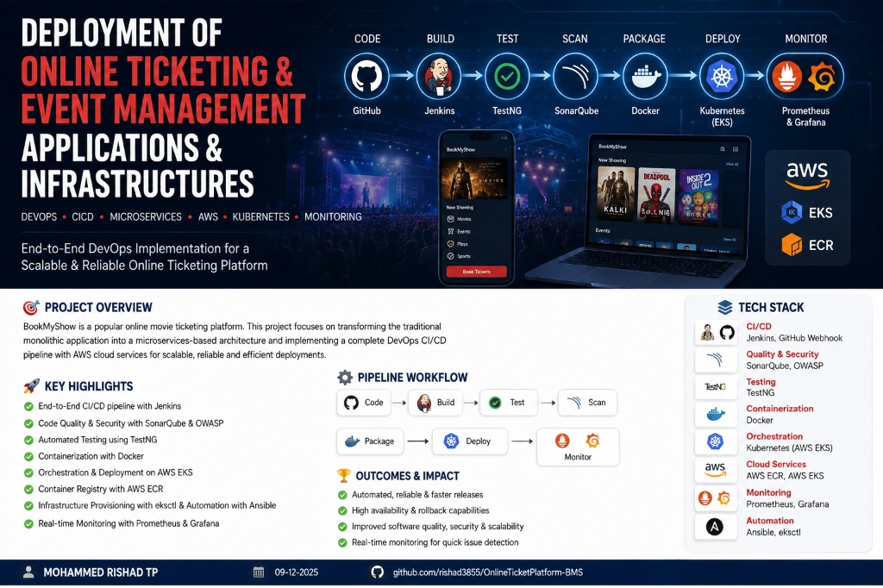Click the checkmark beside Code Quality & Security
883x588 pixels.
[28, 423]
